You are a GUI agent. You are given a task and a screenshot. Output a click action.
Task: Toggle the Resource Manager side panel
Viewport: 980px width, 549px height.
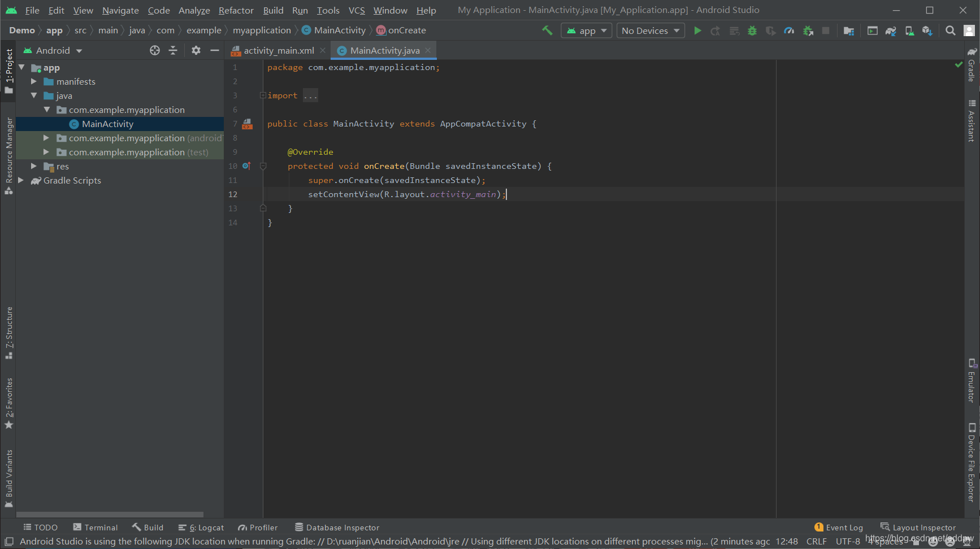tap(8, 156)
